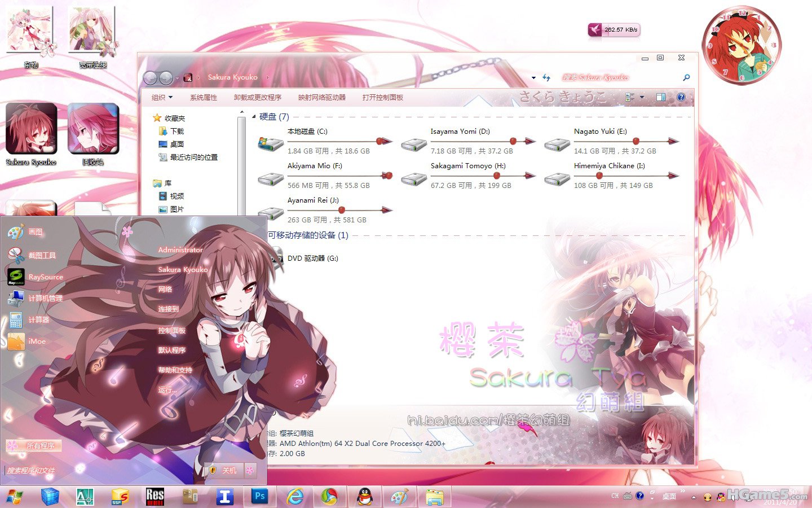Open the Recycle Bin (回收站) desktop icon
The image size is (812, 508).
coord(93,130)
